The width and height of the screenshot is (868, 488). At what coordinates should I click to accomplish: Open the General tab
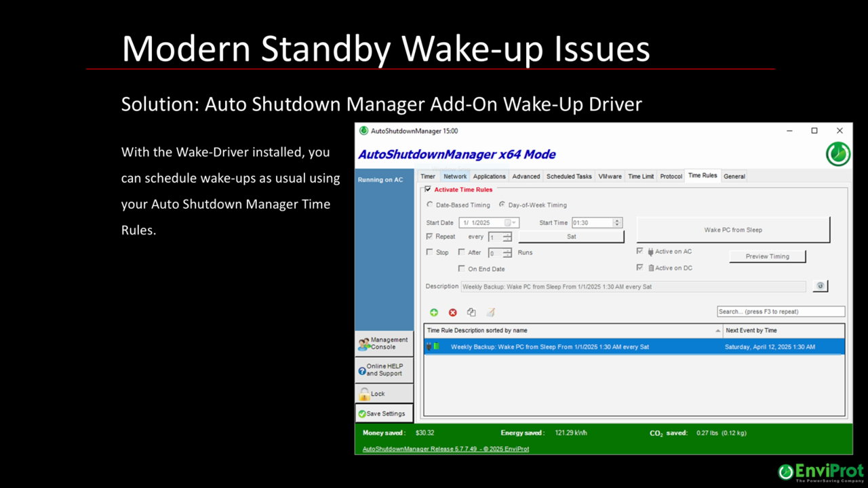tap(734, 176)
